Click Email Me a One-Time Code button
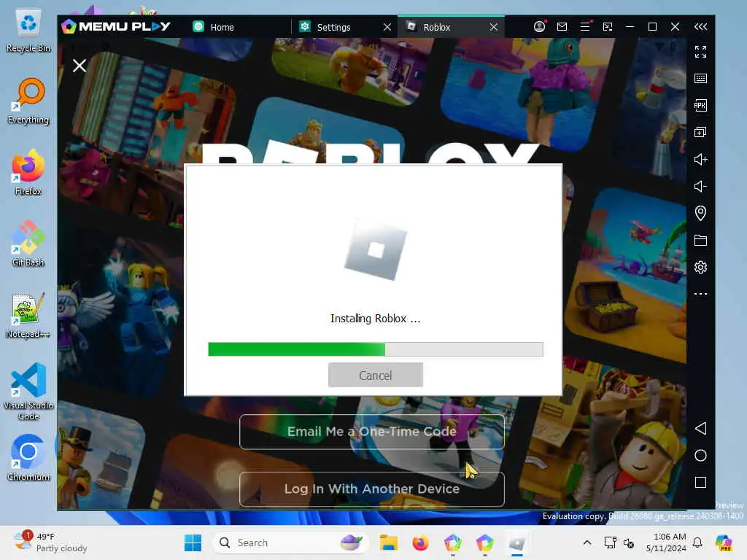 coord(371,432)
